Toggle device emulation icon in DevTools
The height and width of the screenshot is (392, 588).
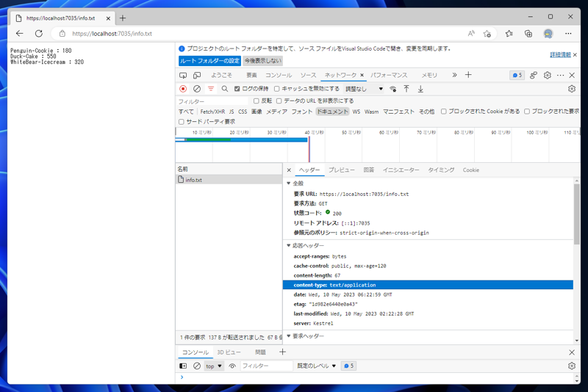click(197, 76)
